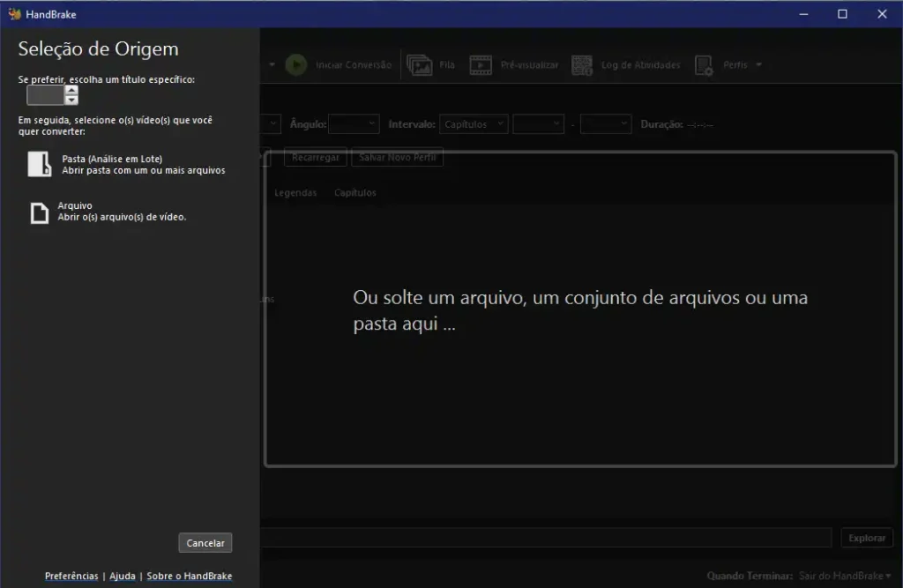Viewport: 903px width, 588px height.
Task: Switch to the Legendas tab
Action: [295, 193]
